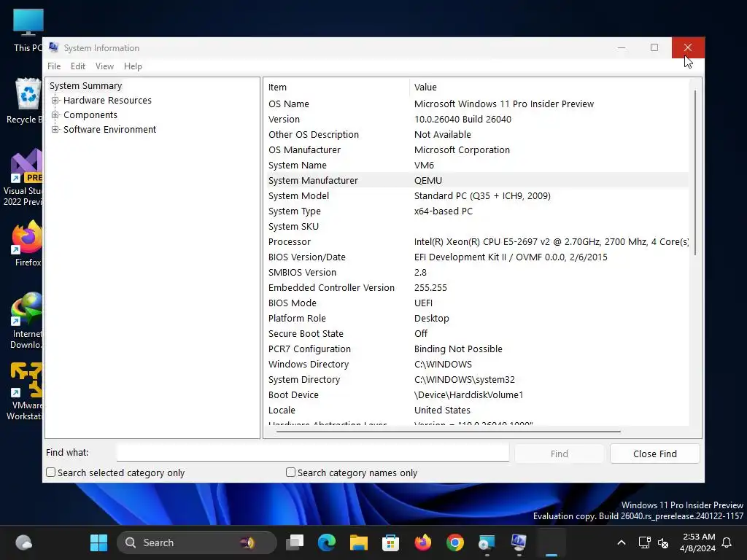Click the Close Find button
Image resolution: width=747 pixels, height=560 pixels.
(x=654, y=454)
